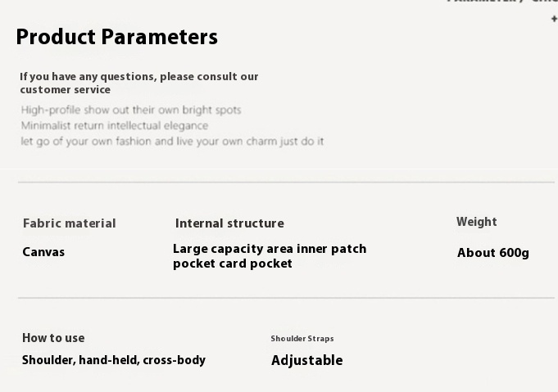The width and height of the screenshot is (558, 392).
Task: Click the Weight label
Action: point(477,222)
